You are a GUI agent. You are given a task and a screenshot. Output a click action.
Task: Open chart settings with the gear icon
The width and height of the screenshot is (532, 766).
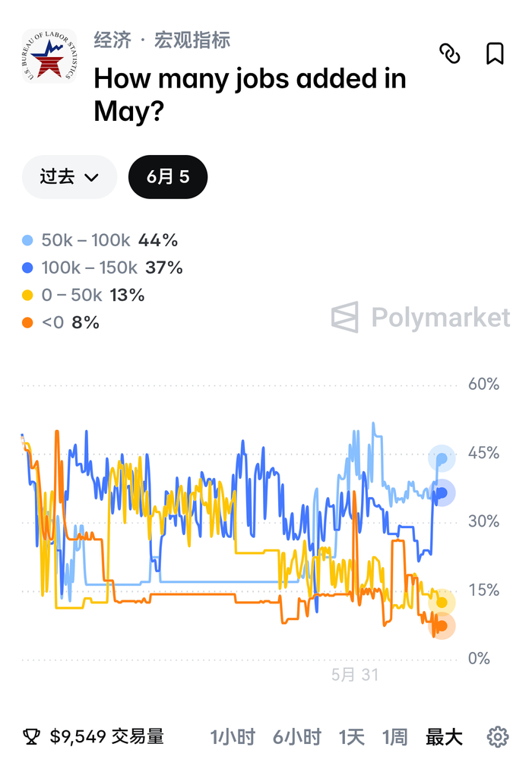click(497, 736)
